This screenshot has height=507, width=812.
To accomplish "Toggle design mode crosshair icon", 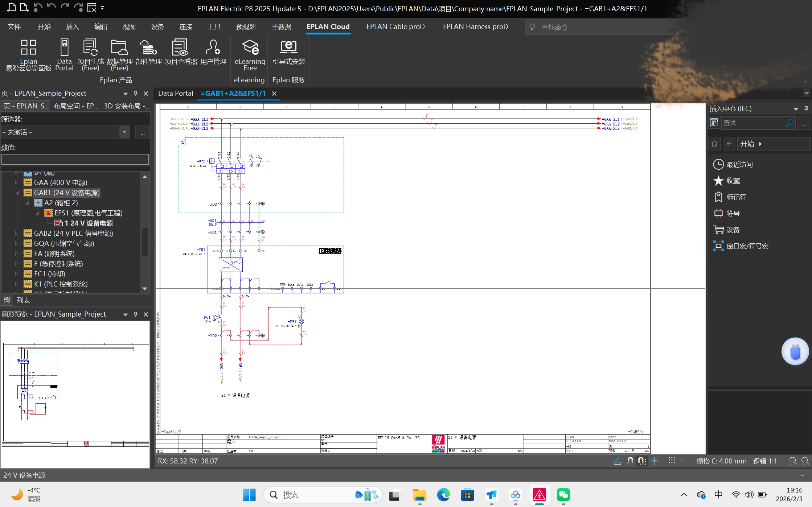I will click(654, 461).
